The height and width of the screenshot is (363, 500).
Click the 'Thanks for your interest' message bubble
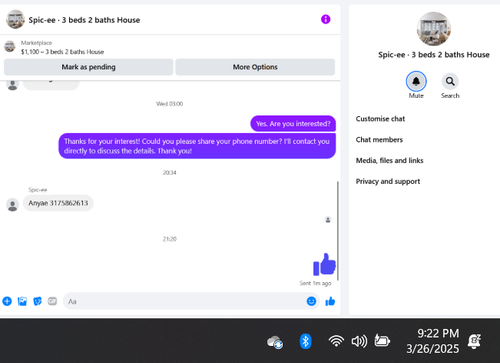pos(197,146)
